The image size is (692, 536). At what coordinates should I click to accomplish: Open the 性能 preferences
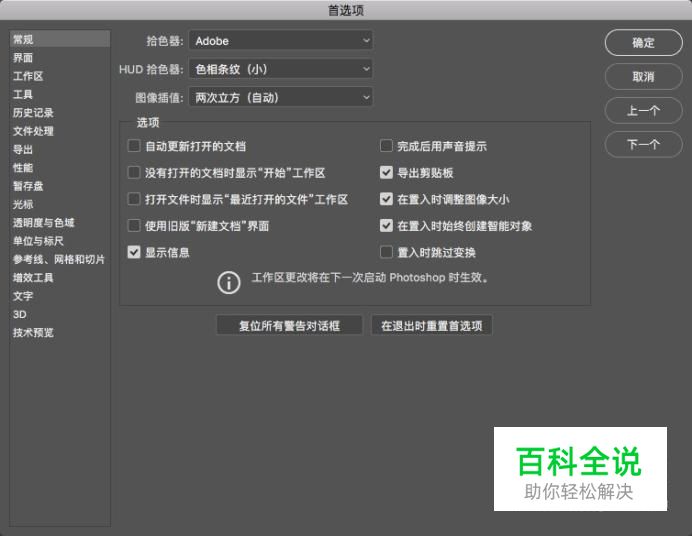coord(60,168)
